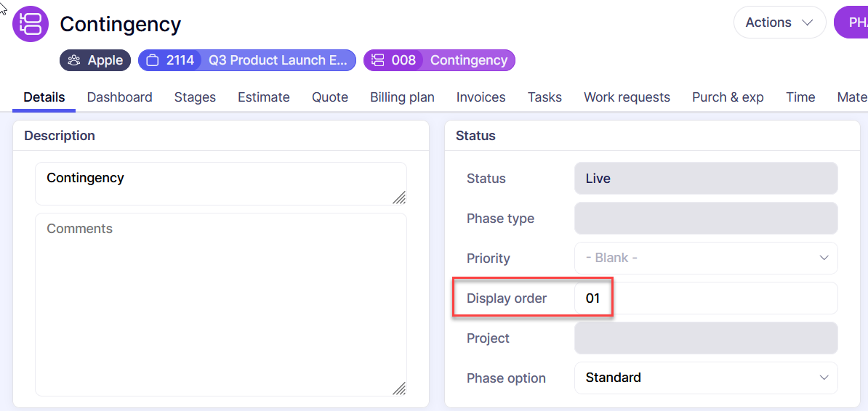The height and width of the screenshot is (411, 868).
Task: Click the purple PHA button at top right
Action: (x=852, y=23)
